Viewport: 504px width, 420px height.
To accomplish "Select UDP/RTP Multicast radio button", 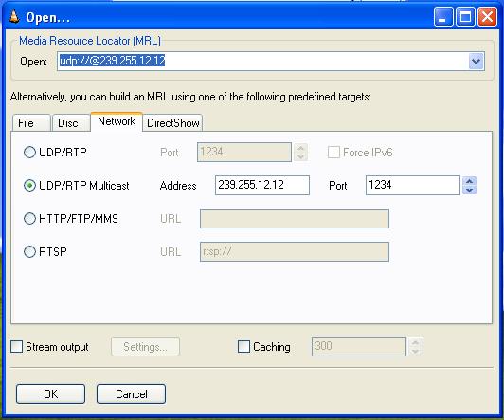I will coord(29,186).
